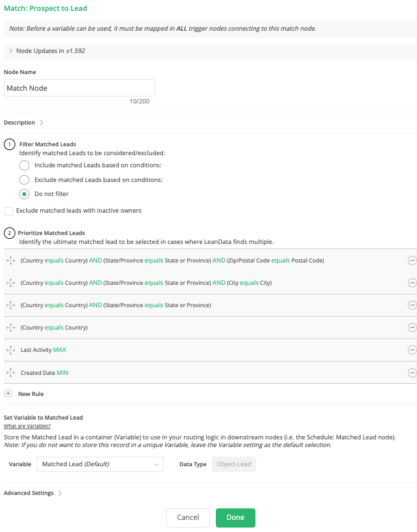
Task: Remove the City equals City rule
Action: [412, 283]
